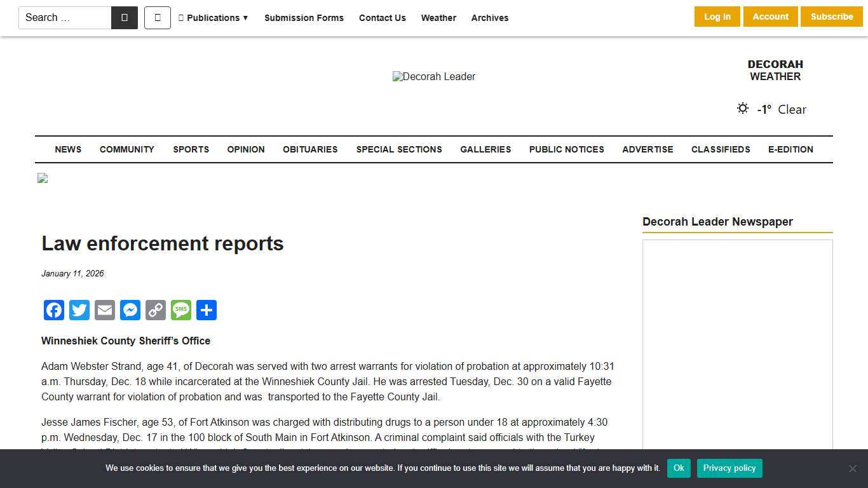
Task: Click the yellow Log in button
Action: (x=717, y=17)
